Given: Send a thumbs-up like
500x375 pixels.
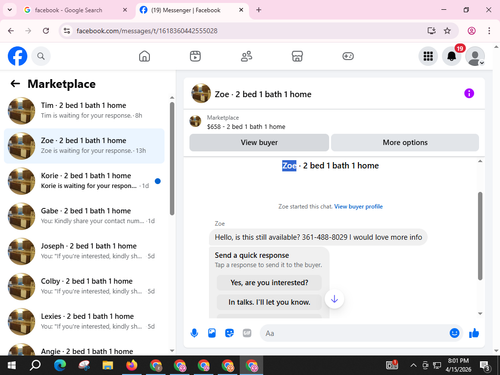Looking at the screenshot, I should (474, 333).
